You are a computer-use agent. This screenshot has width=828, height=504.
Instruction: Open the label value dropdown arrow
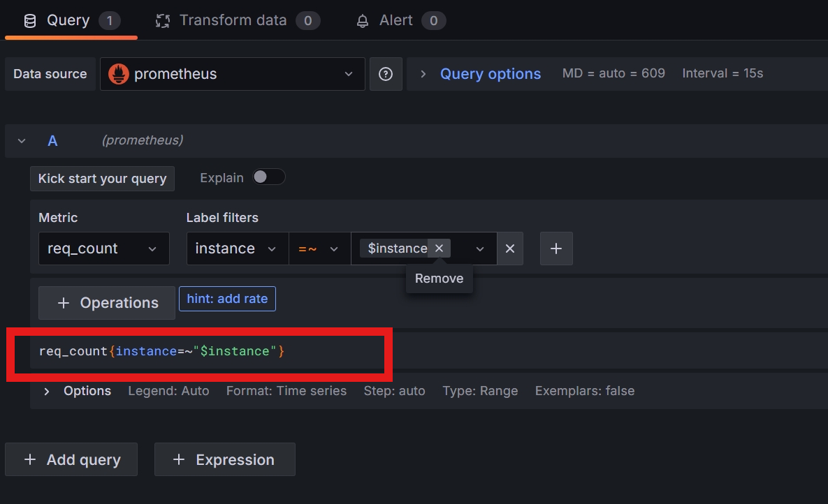(x=480, y=249)
